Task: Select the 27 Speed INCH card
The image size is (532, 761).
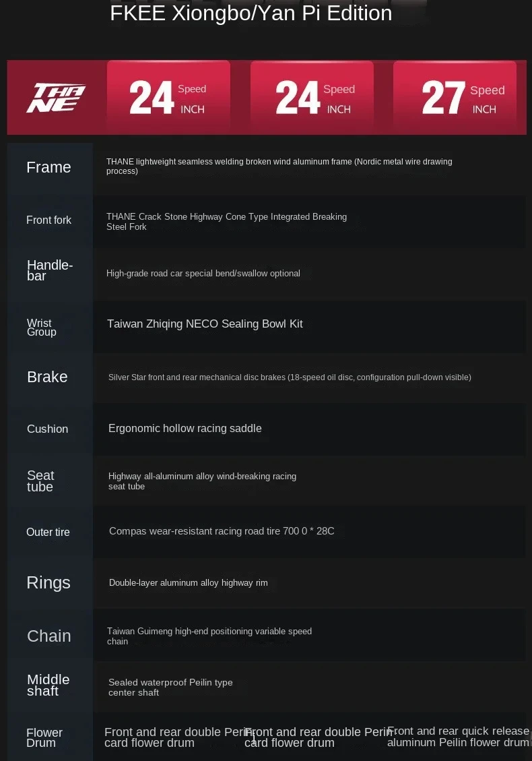Action: coord(455,98)
